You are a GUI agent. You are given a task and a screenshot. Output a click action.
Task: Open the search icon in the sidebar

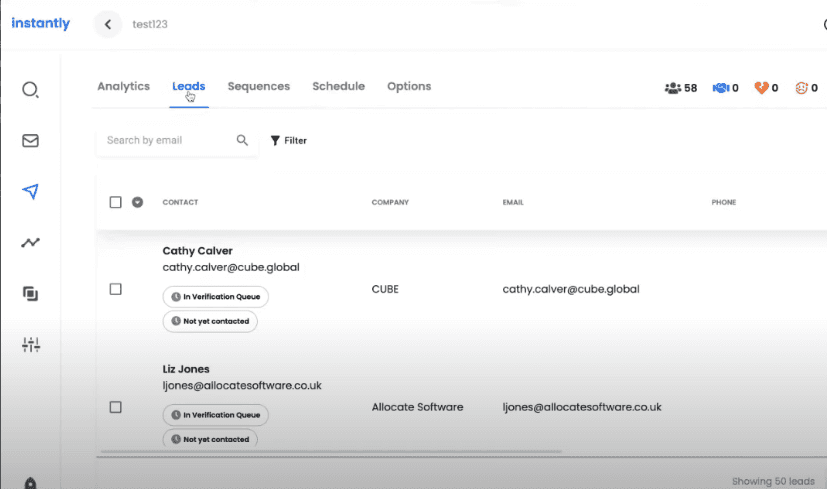pos(30,90)
